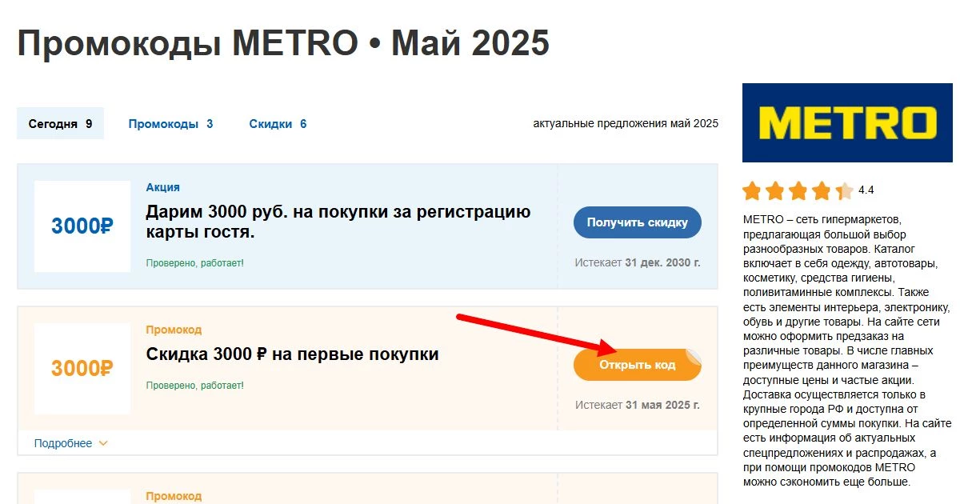The width and height of the screenshot is (980, 504).
Task: Expand the Подробнее details section
Action: pos(64,442)
